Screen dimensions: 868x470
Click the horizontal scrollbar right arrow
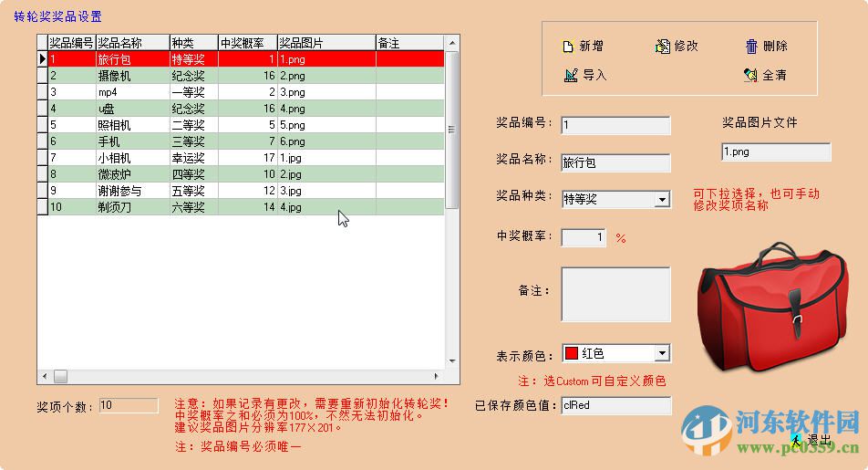[x=437, y=376]
